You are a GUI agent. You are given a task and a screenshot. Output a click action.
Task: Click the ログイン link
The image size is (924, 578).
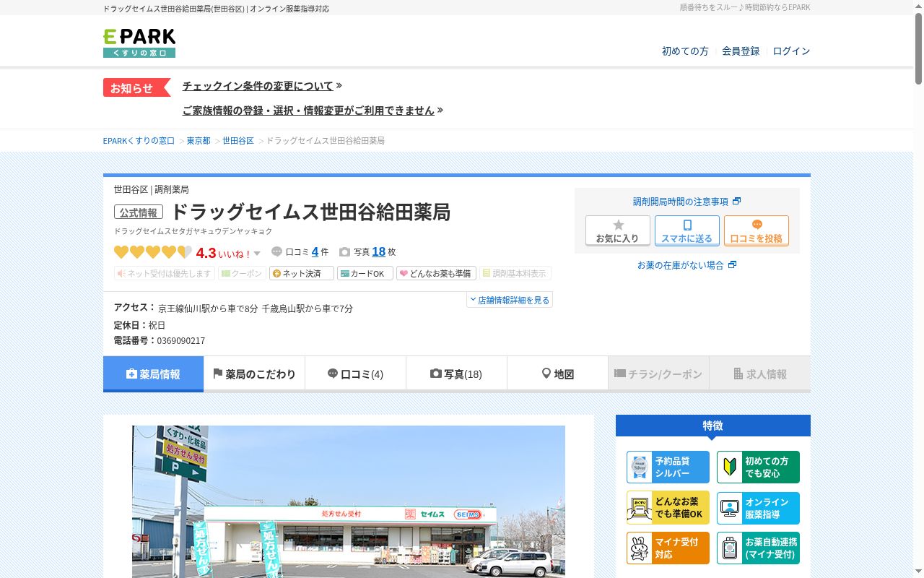tap(791, 51)
